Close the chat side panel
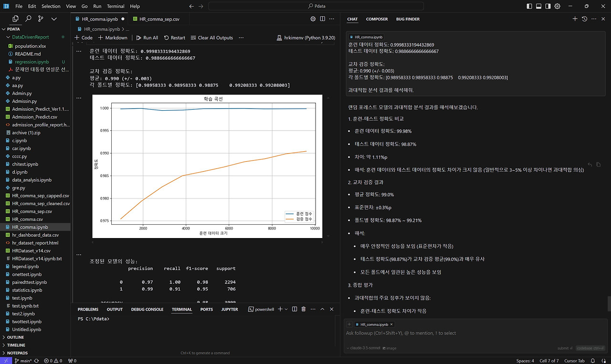611x364 pixels. click(603, 19)
